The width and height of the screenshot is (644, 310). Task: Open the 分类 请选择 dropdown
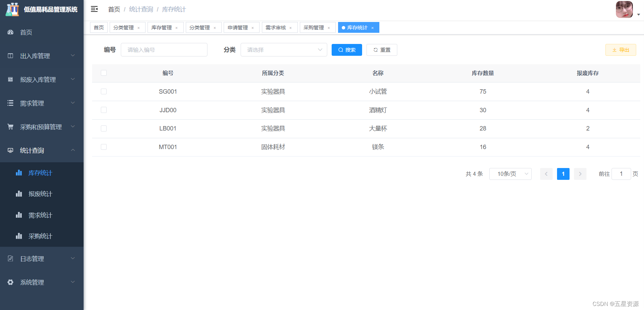(x=284, y=50)
